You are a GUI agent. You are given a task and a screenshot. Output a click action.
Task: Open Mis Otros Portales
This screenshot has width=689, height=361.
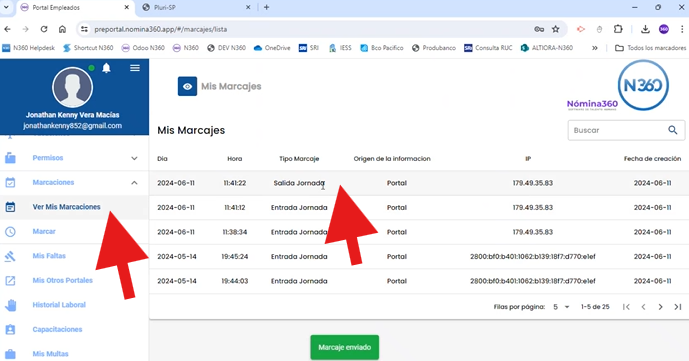click(x=62, y=281)
